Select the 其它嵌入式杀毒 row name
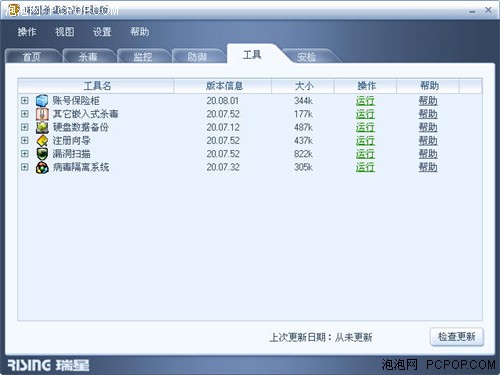The width and height of the screenshot is (500, 375). point(85,114)
